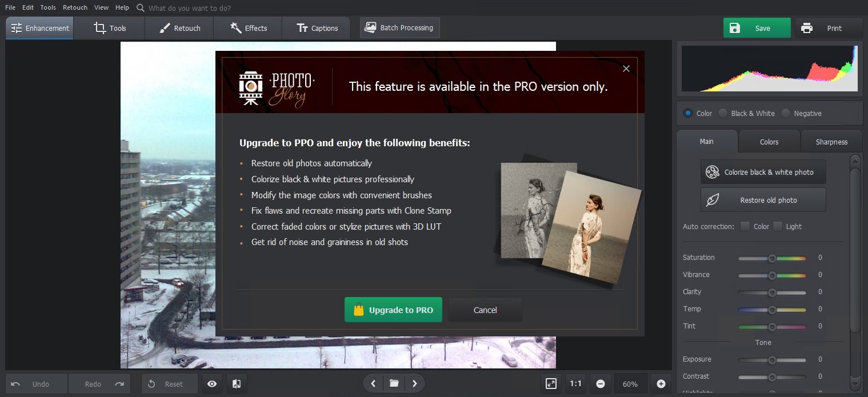Open the Effects tab
Image resolution: width=868 pixels, height=397 pixels.
click(x=248, y=28)
